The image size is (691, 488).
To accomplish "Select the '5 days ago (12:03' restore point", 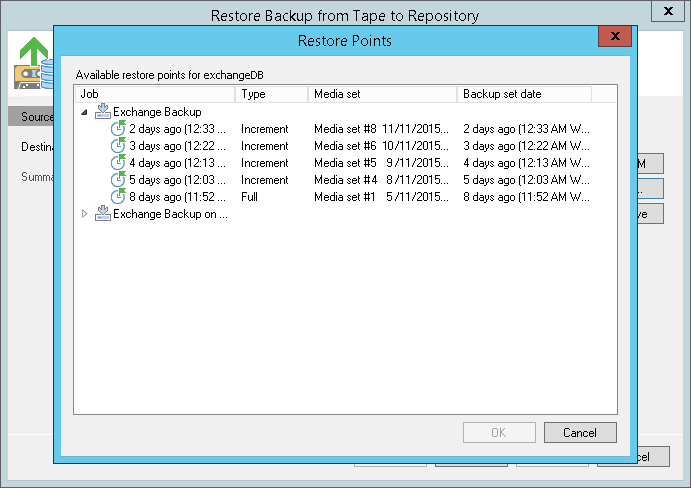I will 177,180.
